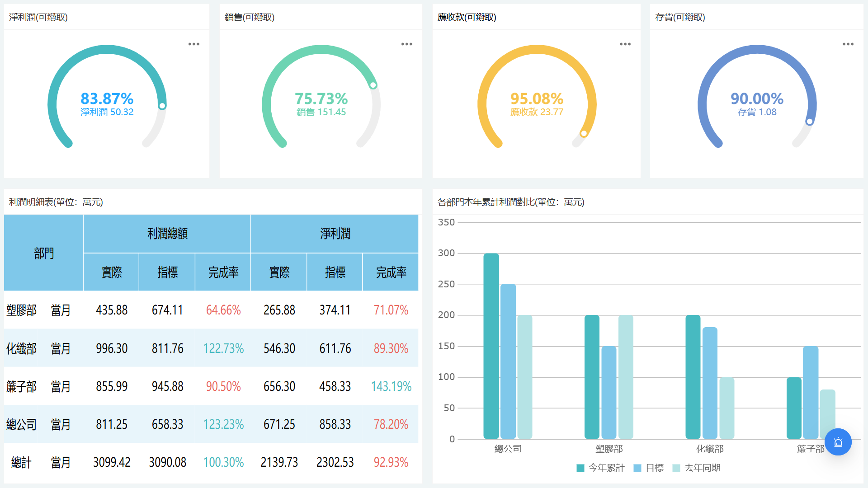Click the 銷售 gauge end handle

[373, 85]
